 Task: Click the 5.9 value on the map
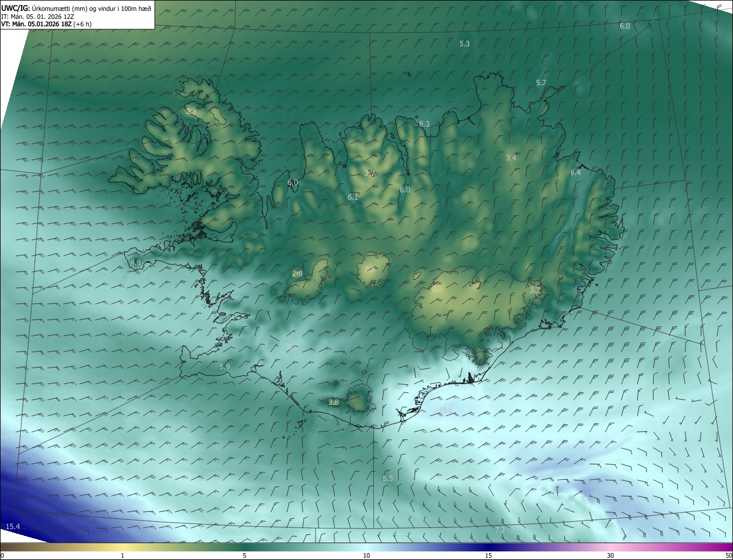224,366
